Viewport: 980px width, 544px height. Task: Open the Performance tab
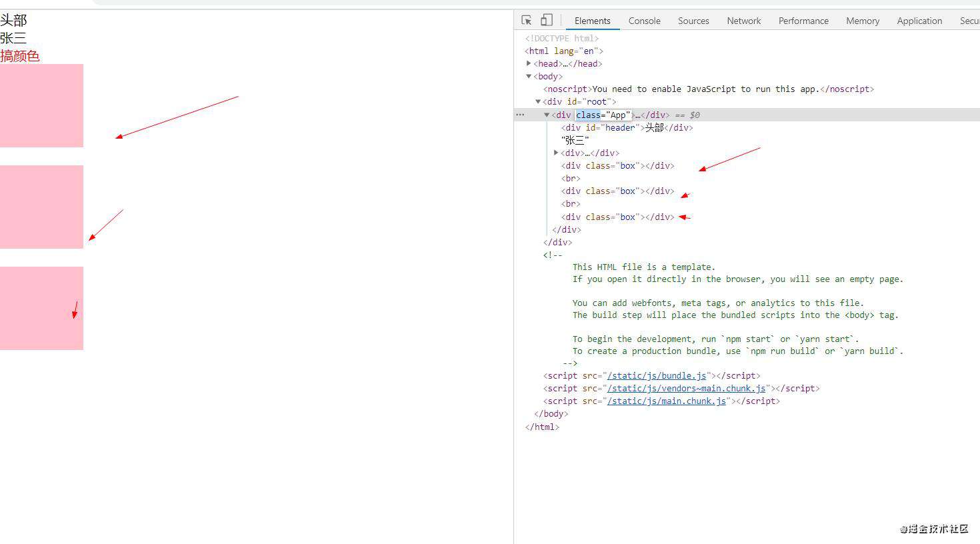pos(803,21)
